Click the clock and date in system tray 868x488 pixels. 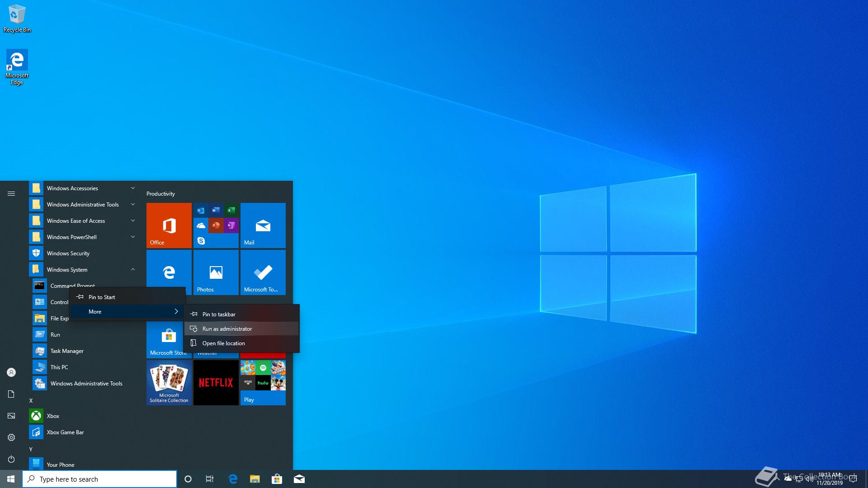click(x=830, y=479)
